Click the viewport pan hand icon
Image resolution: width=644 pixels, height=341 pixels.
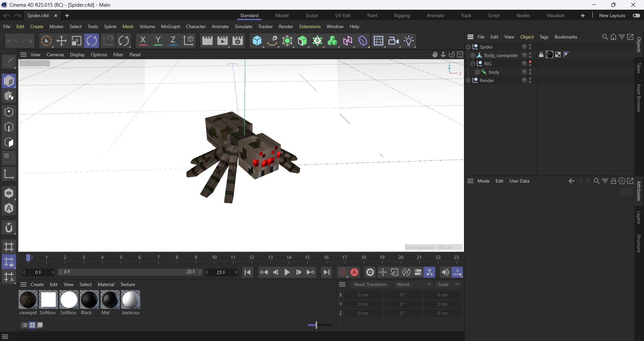coord(435,54)
